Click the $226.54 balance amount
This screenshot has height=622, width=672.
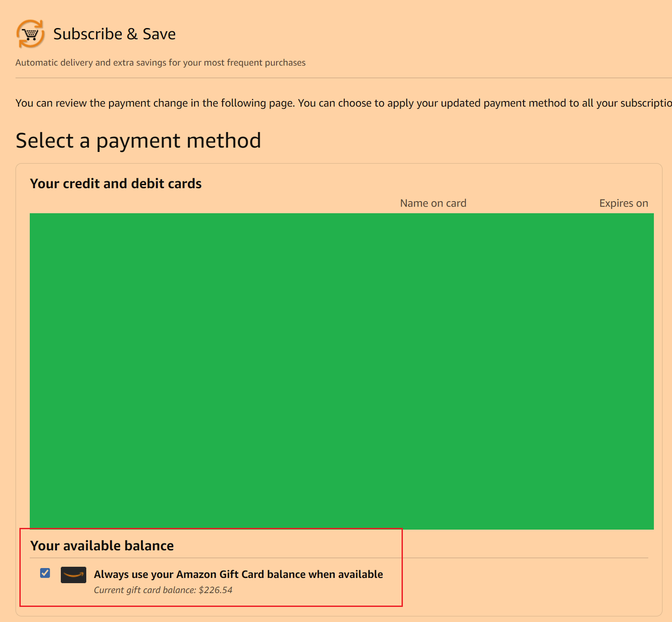[x=215, y=590]
